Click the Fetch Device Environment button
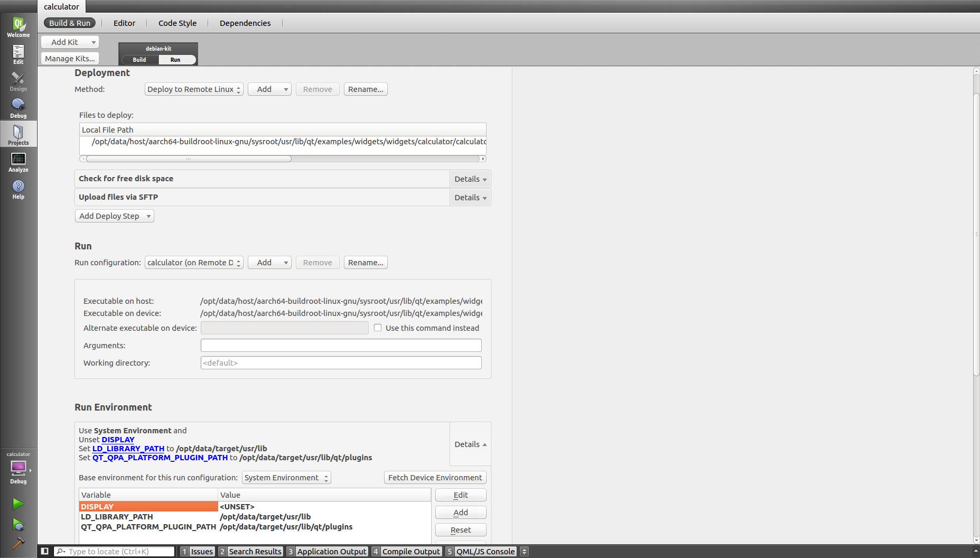The height and width of the screenshot is (558, 980). click(x=435, y=478)
